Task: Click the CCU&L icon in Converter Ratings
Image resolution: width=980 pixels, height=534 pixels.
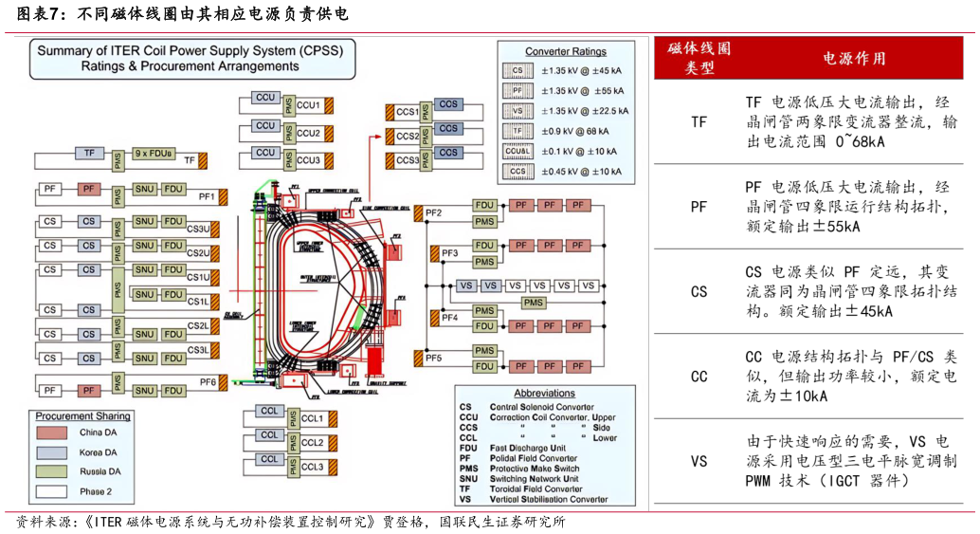Action: (x=517, y=151)
